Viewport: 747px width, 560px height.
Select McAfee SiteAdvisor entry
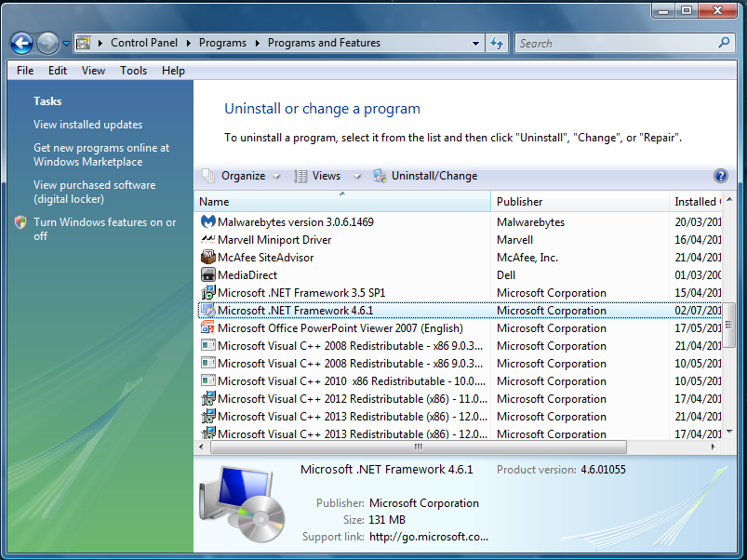point(460,257)
